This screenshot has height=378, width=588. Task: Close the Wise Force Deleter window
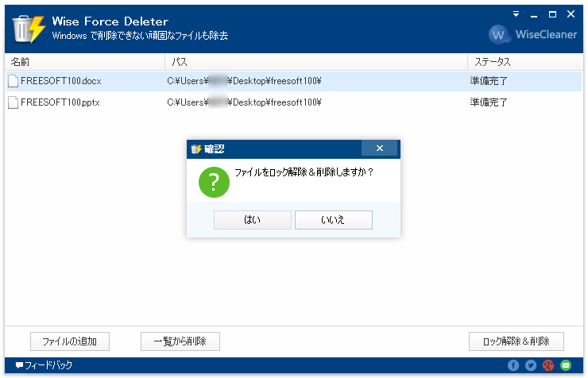coord(571,14)
